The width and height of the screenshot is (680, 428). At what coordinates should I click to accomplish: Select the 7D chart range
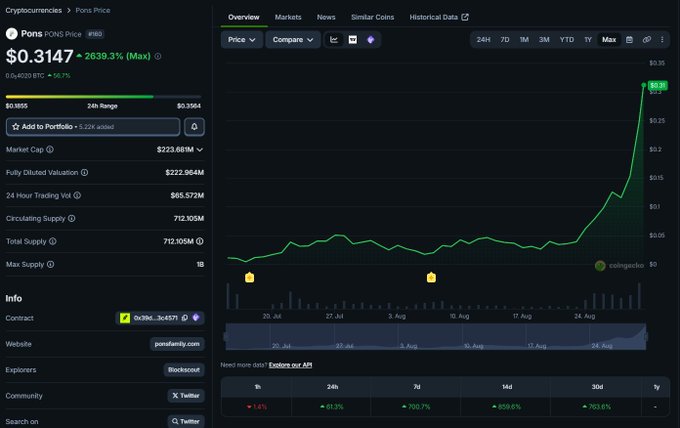tap(505, 40)
